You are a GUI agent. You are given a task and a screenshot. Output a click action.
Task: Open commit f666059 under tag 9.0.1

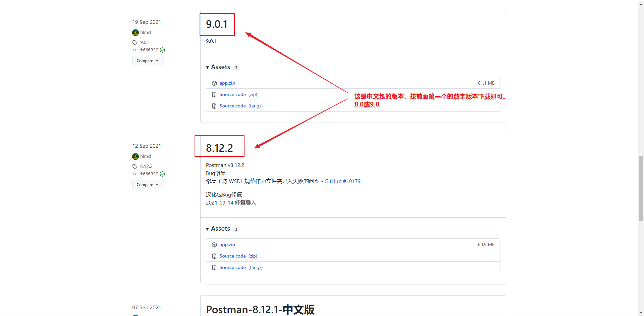point(149,50)
